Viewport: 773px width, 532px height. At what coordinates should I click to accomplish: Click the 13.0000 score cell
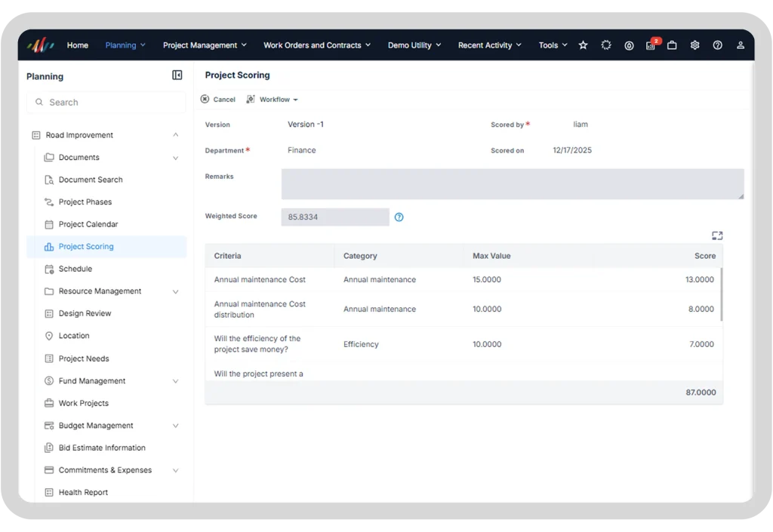click(700, 279)
